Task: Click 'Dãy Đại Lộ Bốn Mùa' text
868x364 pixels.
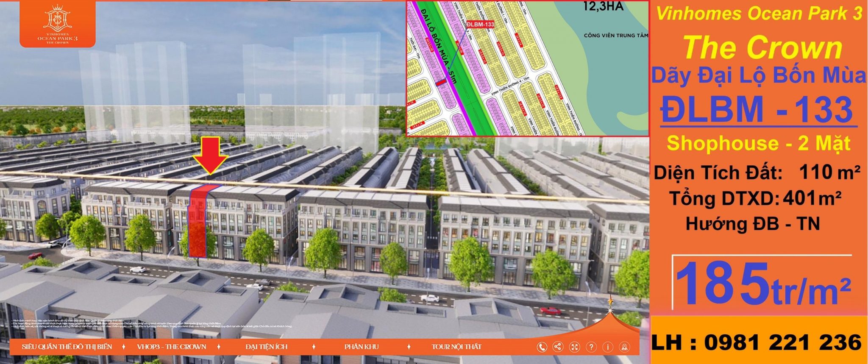Action: click(759, 76)
